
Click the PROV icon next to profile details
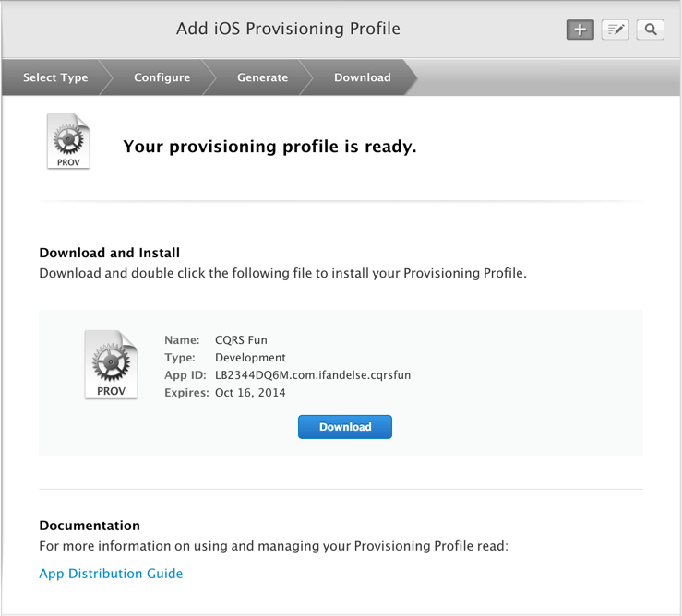(111, 364)
